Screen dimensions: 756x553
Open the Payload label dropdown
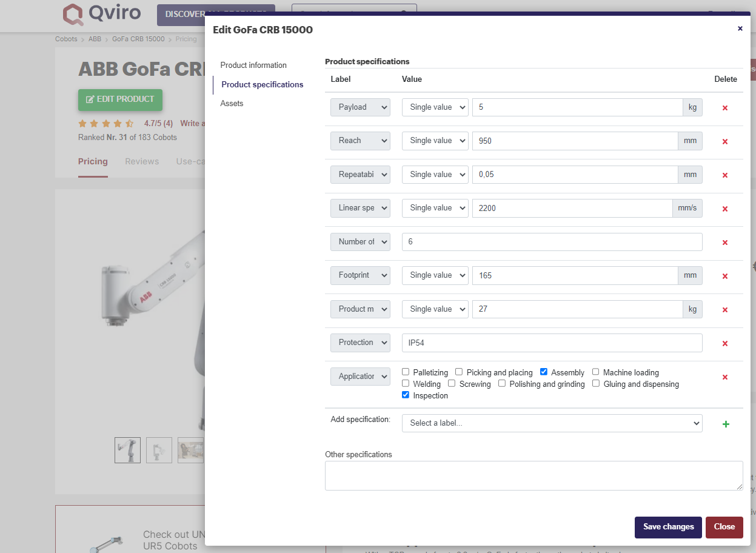[360, 107]
